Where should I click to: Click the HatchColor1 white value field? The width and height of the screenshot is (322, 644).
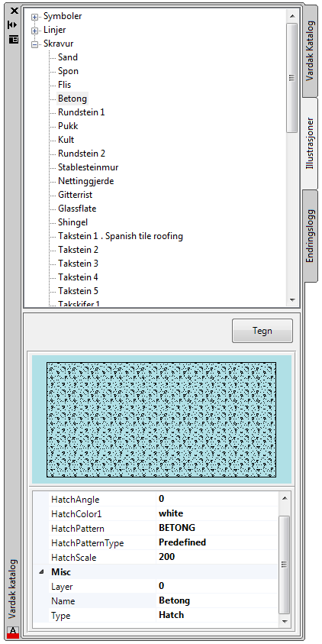click(x=217, y=513)
